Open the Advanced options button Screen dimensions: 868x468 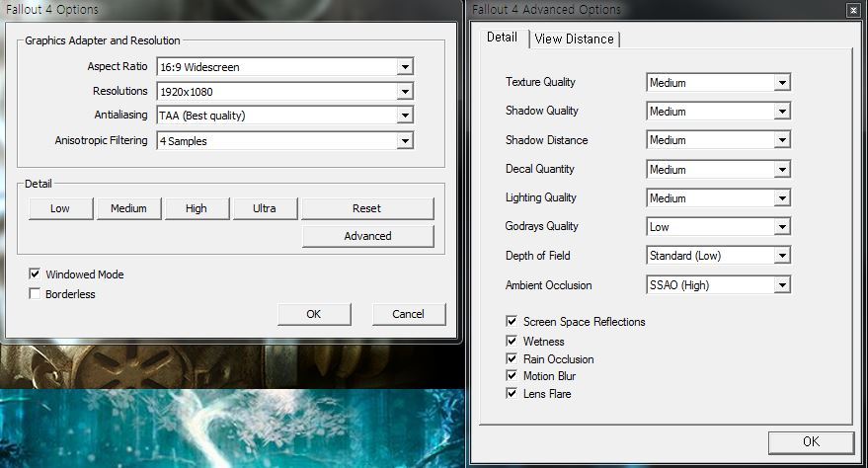pos(367,236)
